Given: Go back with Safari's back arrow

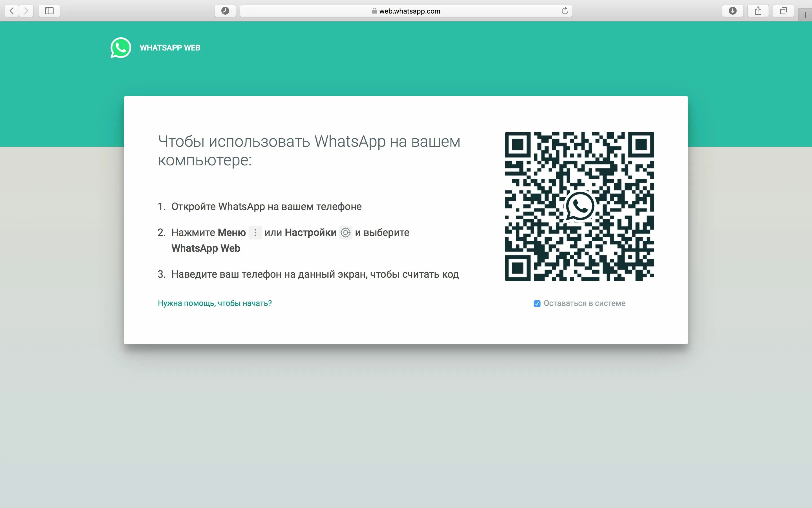Looking at the screenshot, I should tap(12, 11).
